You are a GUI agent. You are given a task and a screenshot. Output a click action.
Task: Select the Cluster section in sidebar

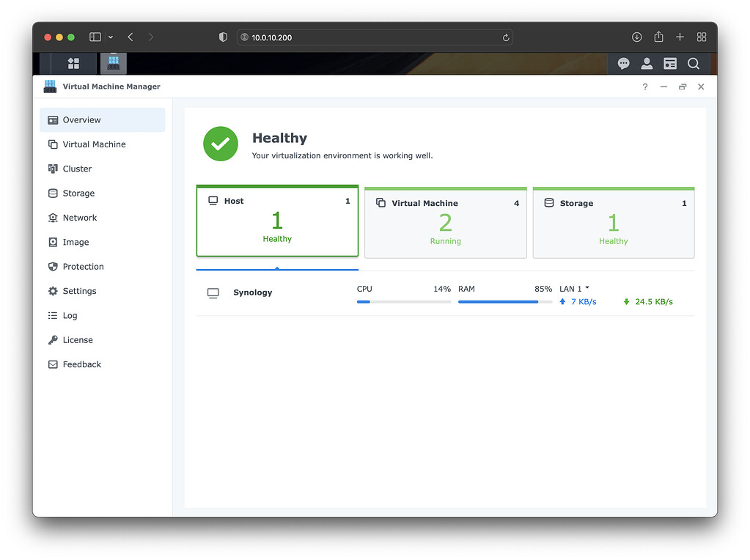click(78, 169)
